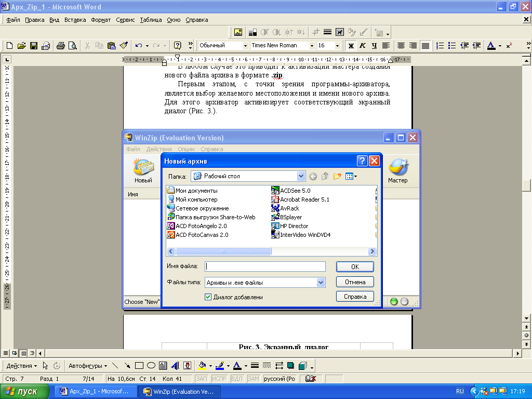This screenshot has width=532, height=399.
Task: Insert a Text Box from Drawing toolbar
Action: (163, 365)
